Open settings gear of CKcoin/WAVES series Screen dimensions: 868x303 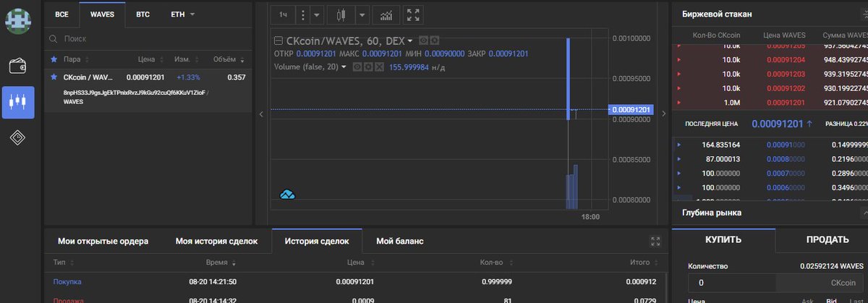[434, 41]
